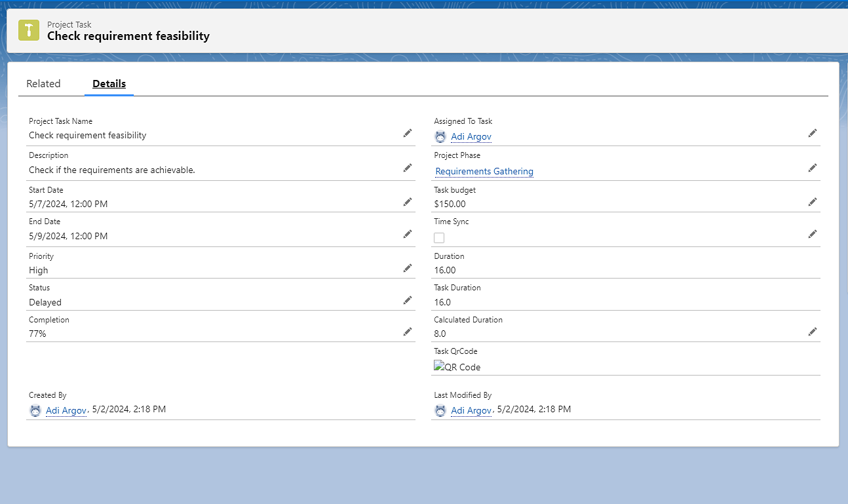Image resolution: width=848 pixels, height=504 pixels.
Task: Select the Details tab
Action: pos(109,83)
